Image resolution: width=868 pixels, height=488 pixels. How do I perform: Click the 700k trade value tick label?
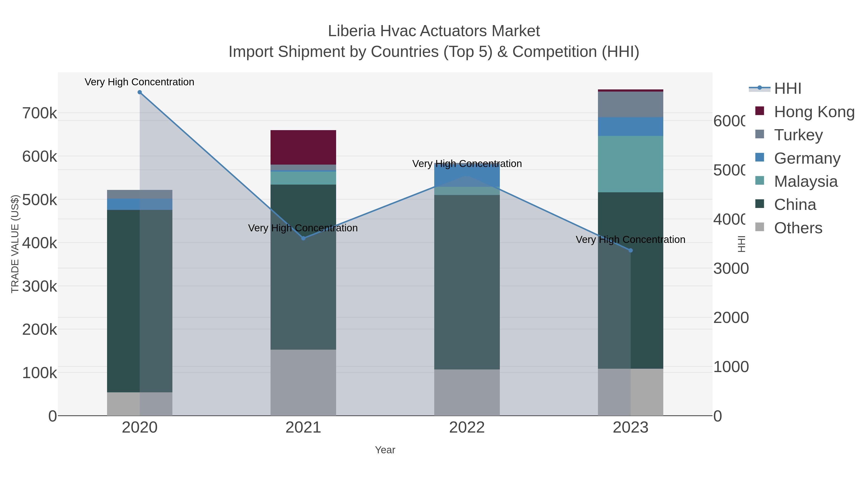pos(40,113)
